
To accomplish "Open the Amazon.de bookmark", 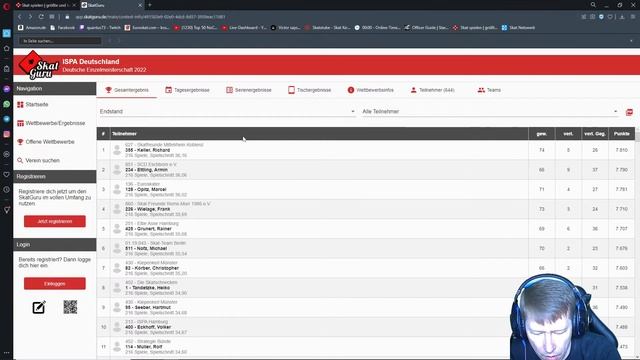I will [32, 28].
